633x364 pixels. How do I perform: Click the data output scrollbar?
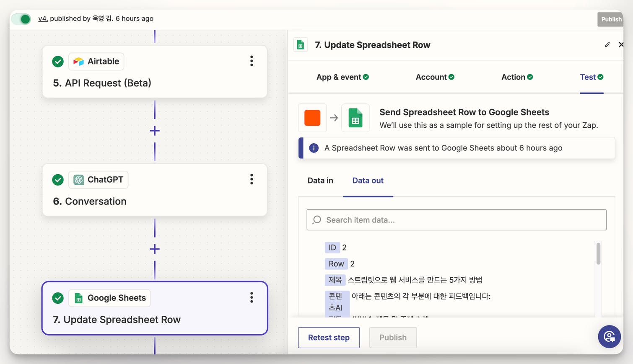click(x=598, y=254)
